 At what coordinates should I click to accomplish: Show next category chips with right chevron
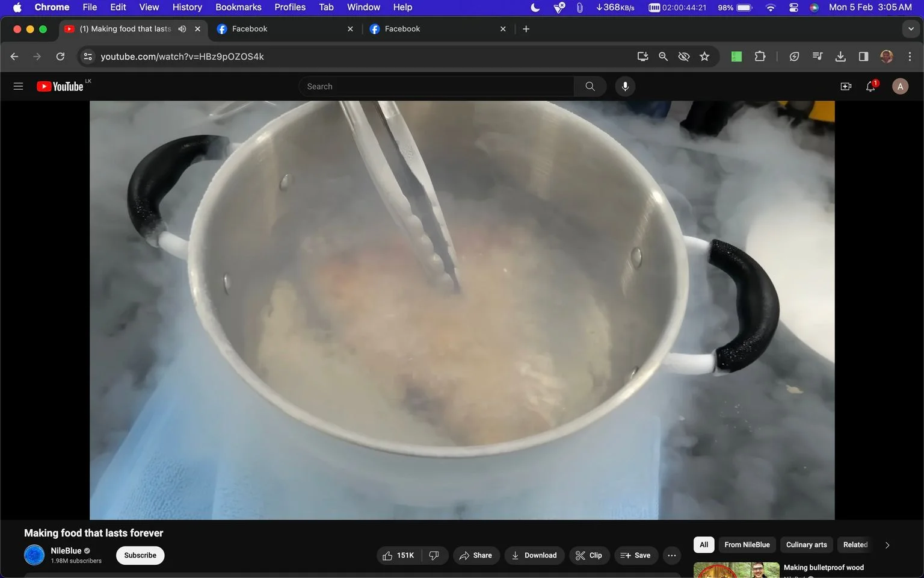coord(887,545)
